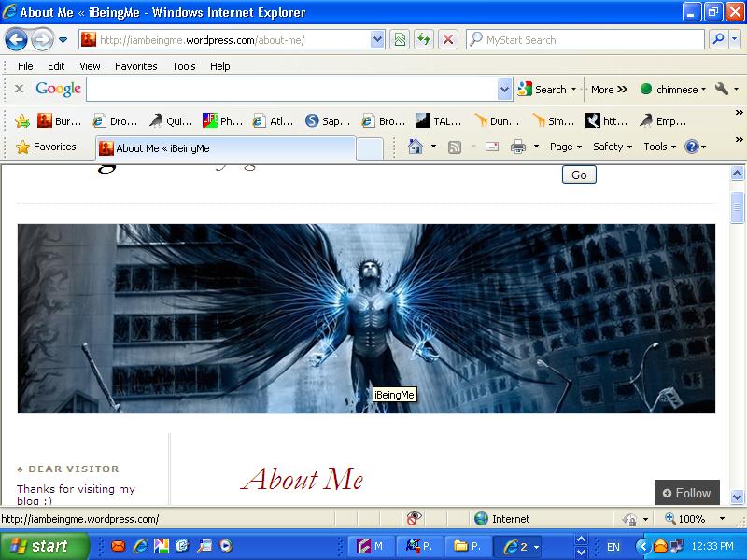Open the File menu
Screen dimensions: 747x560
pos(25,66)
